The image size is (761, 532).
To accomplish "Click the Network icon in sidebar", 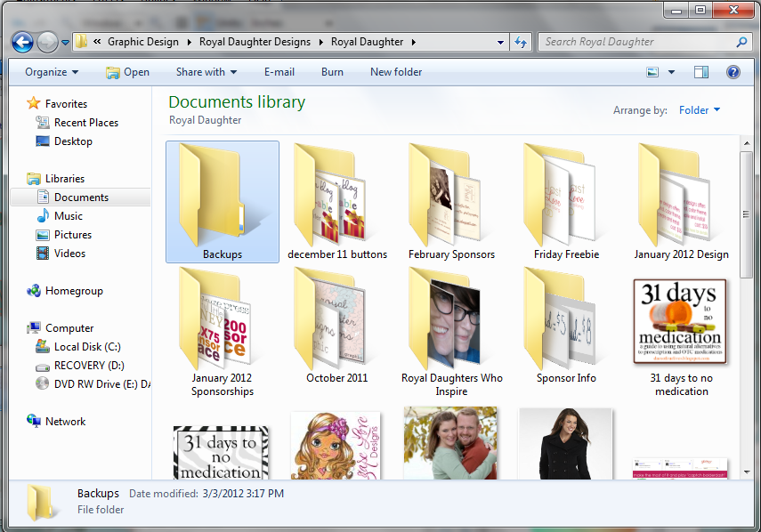I will point(34,422).
